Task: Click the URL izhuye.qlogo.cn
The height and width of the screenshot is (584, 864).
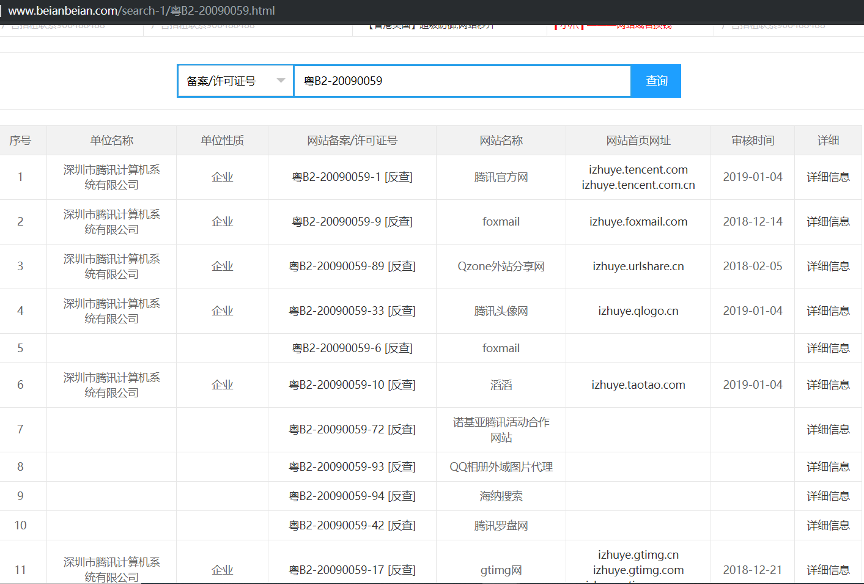Action: pos(638,311)
